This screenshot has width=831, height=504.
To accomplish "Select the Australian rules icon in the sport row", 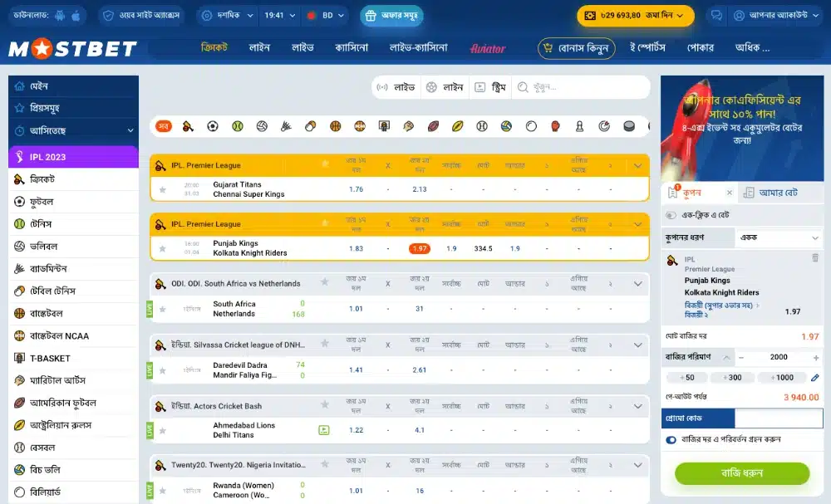I will 457,126.
